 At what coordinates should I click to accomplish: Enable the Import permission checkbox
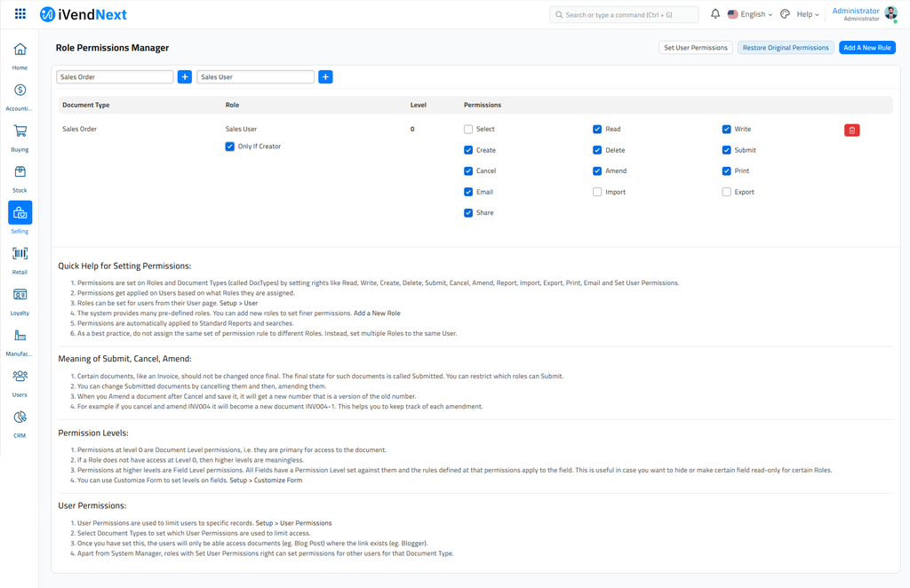pos(597,191)
